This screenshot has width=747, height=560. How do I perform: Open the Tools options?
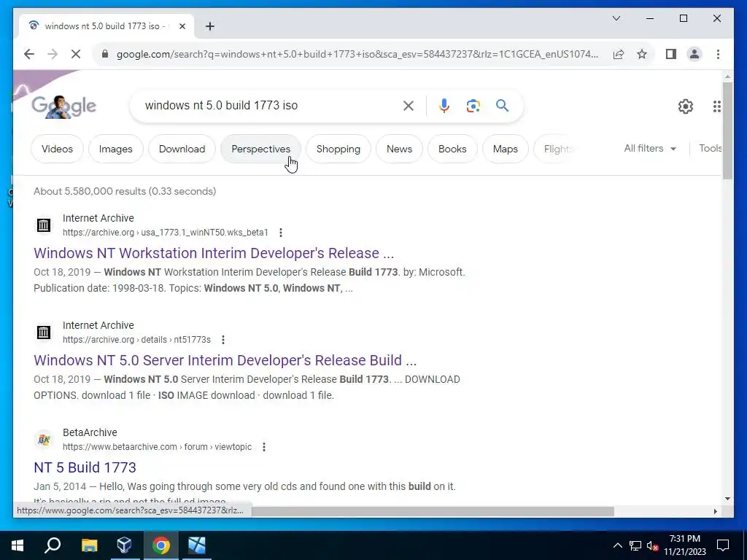tap(710, 149)
